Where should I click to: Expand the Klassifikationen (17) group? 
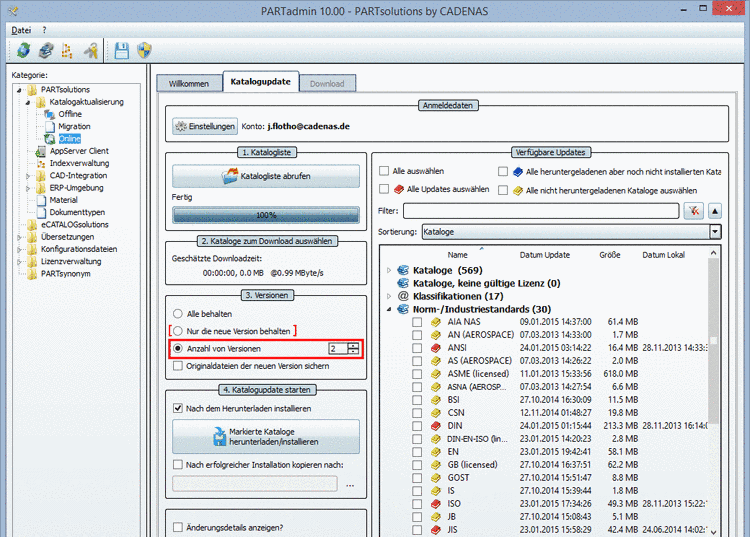[389, 296]
